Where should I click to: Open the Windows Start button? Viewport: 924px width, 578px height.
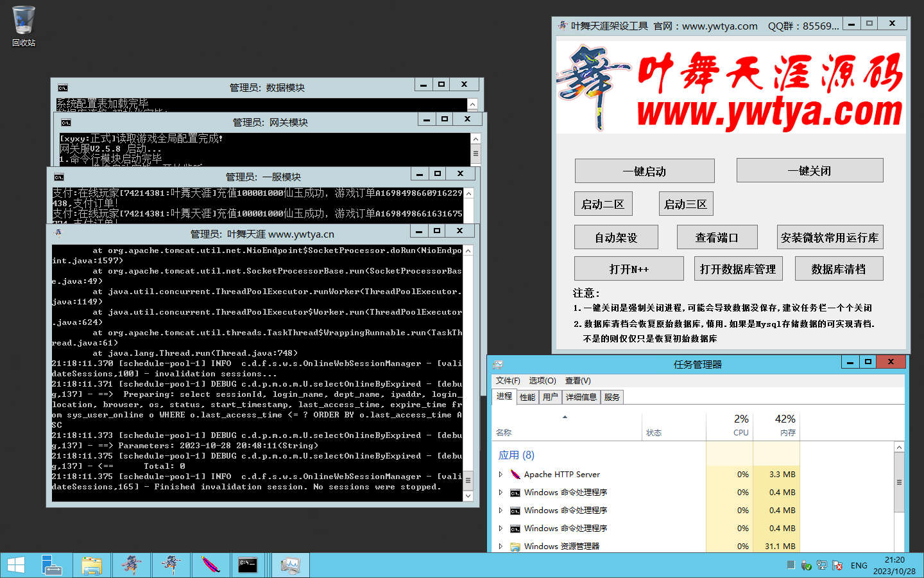tap(16, 565)
